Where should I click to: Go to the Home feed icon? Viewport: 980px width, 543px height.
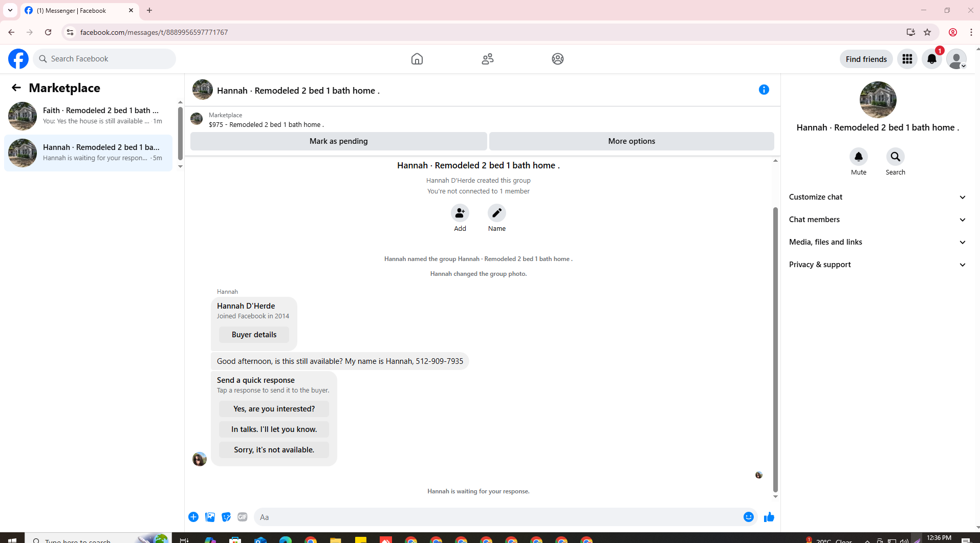(417, 59)
